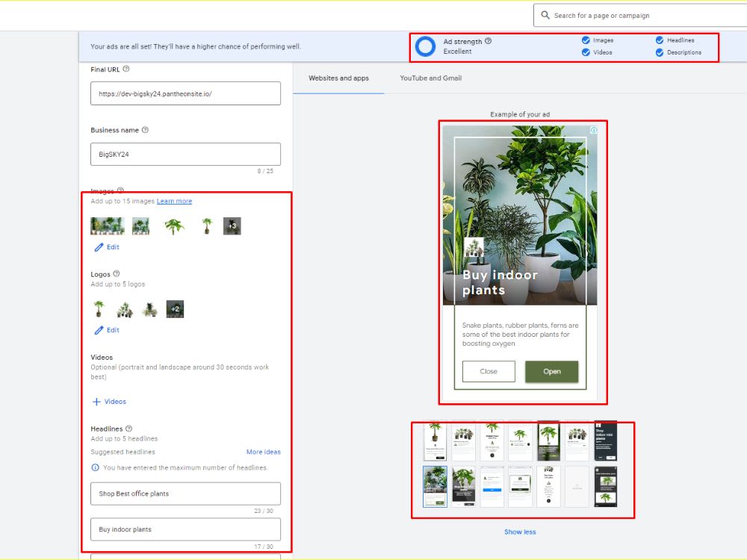Click the Images edit pencil icon

coord(99,247)
